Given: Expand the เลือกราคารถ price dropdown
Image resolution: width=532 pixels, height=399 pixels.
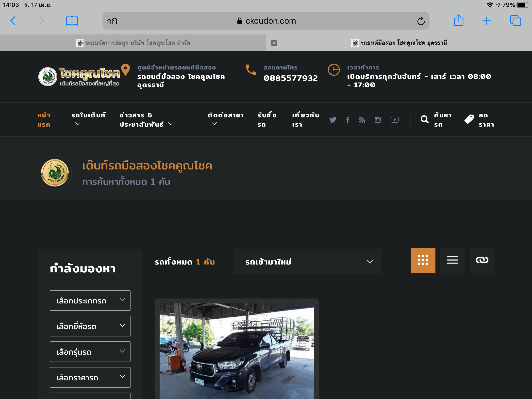Looking at the screenshot, I should (90, 377).
